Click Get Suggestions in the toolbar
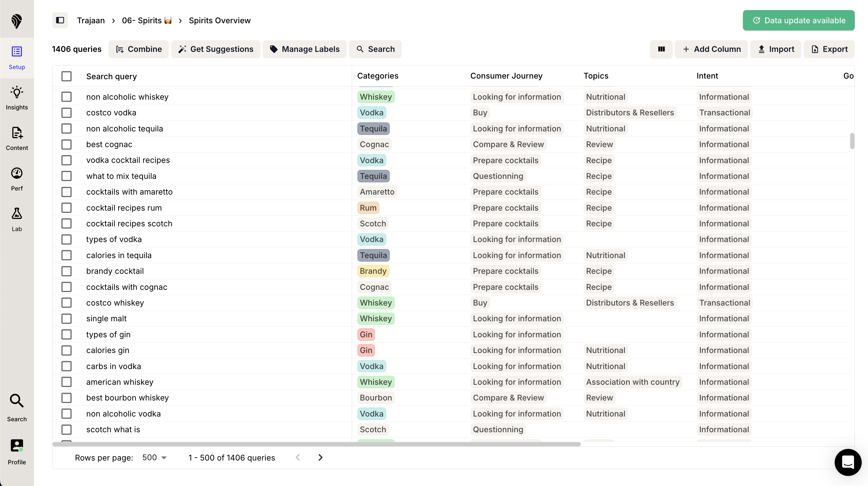 coord(216,49)
